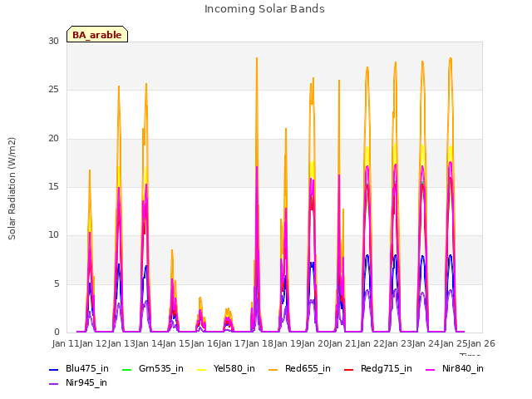Click the BA_arable annotation label
The width and height of the screenshot is (532, 399).
(x=97, y=34)
